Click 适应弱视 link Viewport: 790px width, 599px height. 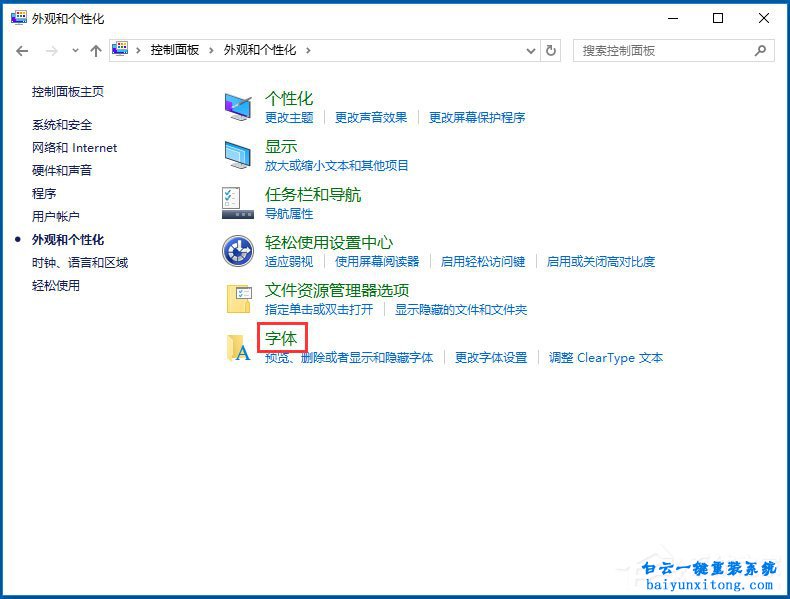289,261
